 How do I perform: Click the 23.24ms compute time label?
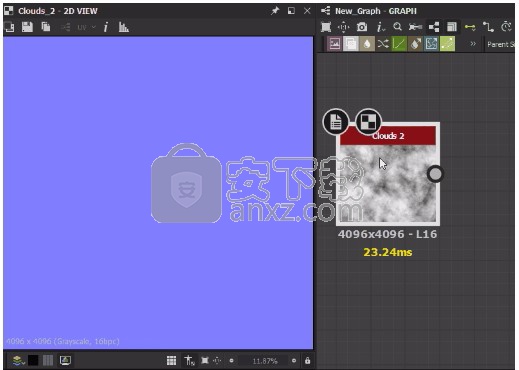click(x=388, y=252)
